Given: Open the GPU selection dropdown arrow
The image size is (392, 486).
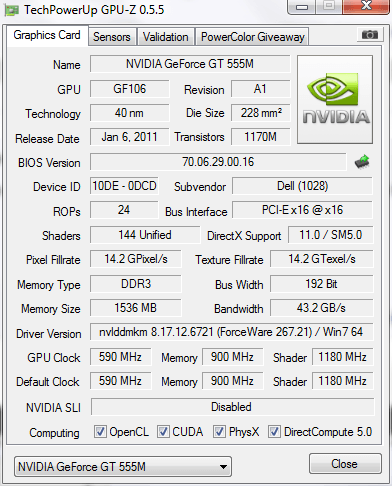Looking at the screenshot, I should [x=223, y=467].
